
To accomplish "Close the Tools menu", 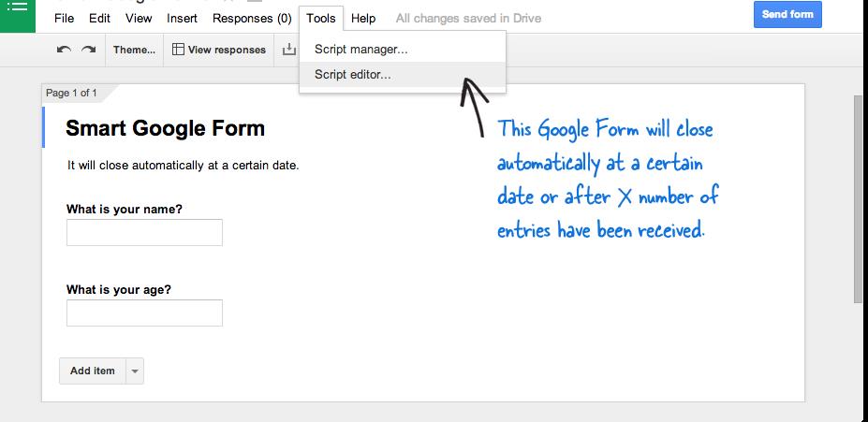I will tap(321, 19).
